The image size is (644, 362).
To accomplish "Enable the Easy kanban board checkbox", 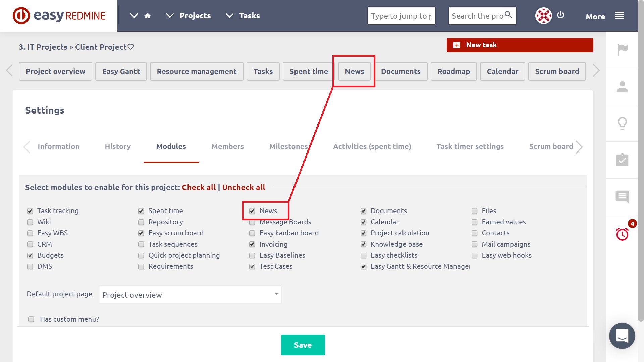I will click(252, 233).
